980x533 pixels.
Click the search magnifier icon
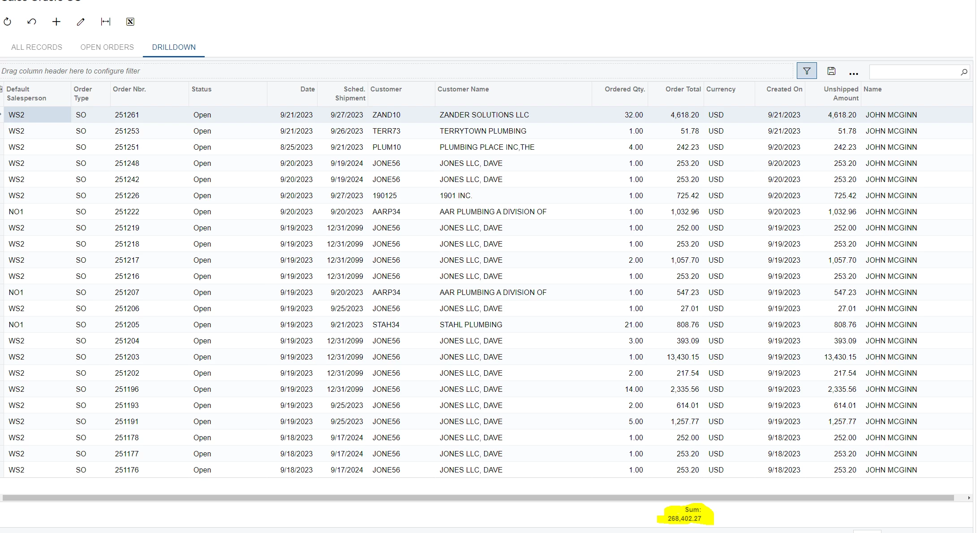[x=964, y=72]
